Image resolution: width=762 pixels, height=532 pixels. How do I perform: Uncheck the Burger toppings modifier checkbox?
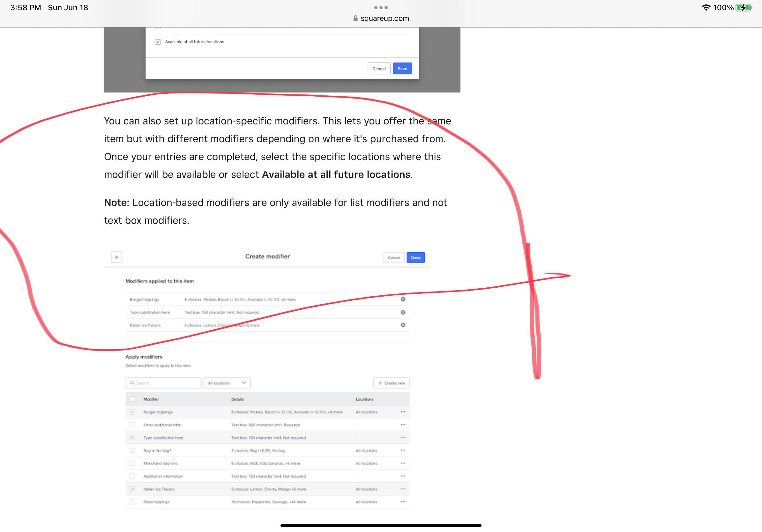pyautogui.click(x=132, y=412)
